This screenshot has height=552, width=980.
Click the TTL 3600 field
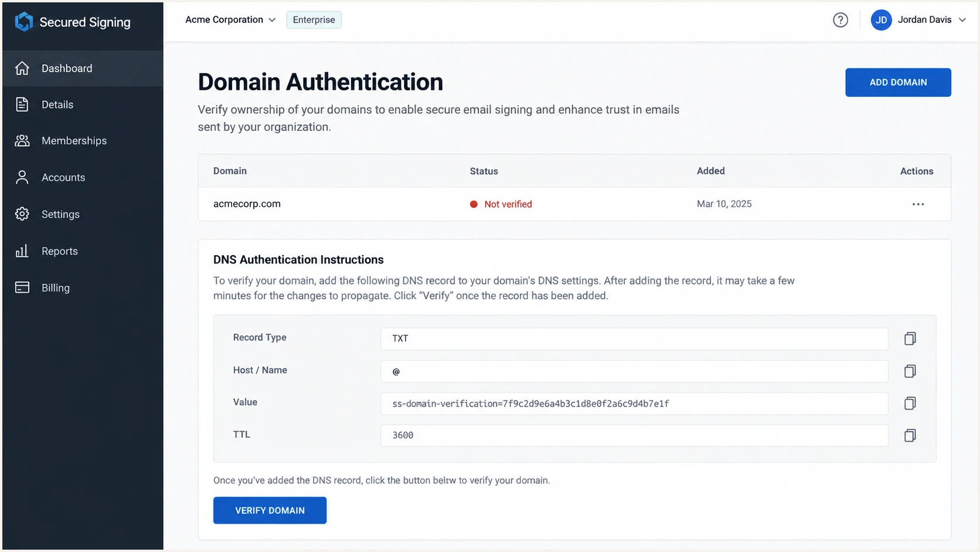point(634,435)
